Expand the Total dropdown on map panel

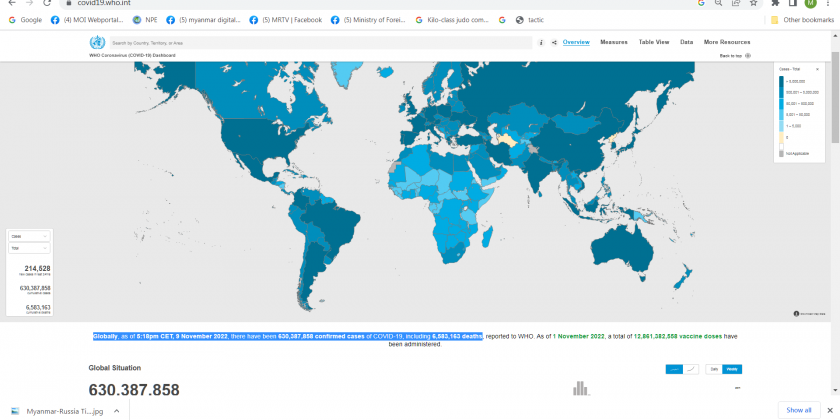29,247
